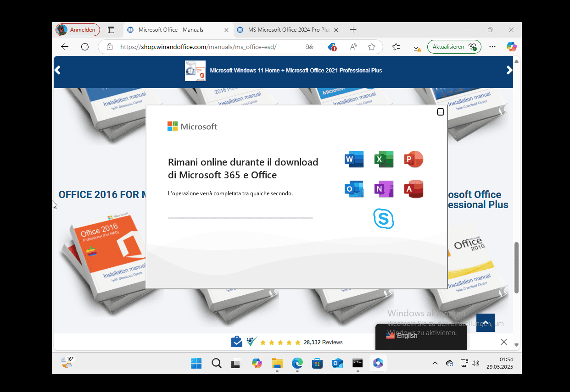570x392 pixels.
Task: Open the Edge downloads icon
Action: (x=417, y=47)
